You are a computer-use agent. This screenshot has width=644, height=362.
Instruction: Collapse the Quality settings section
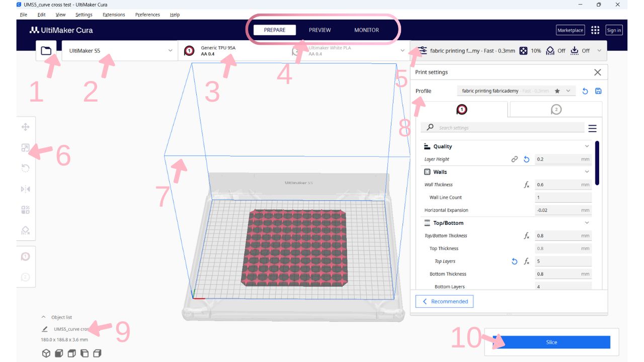pyautogui.click(x=587, y=146)
